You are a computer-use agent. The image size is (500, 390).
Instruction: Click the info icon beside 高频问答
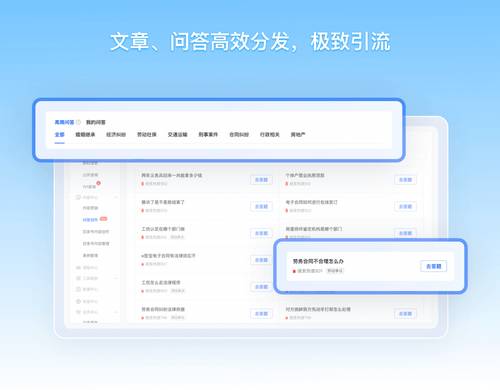(78, 122)
